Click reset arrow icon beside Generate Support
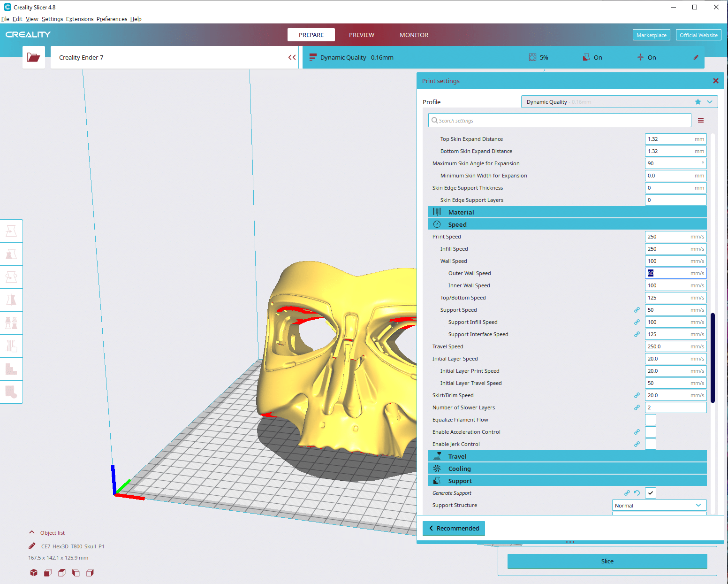This screenshot has width=728, height=584. tap(637, 493)
